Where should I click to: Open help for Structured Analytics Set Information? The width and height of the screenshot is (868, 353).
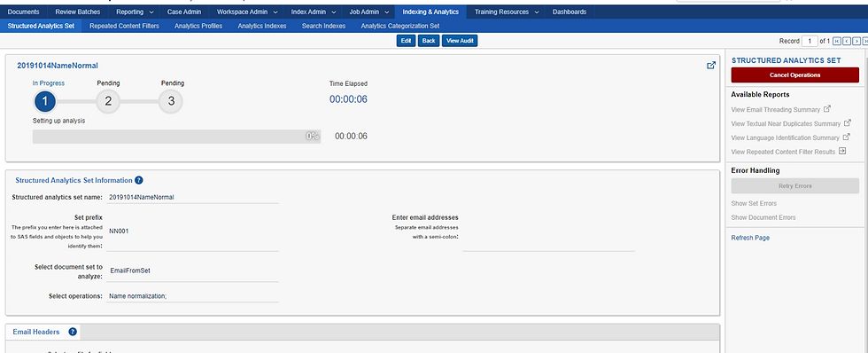[139, 180]
